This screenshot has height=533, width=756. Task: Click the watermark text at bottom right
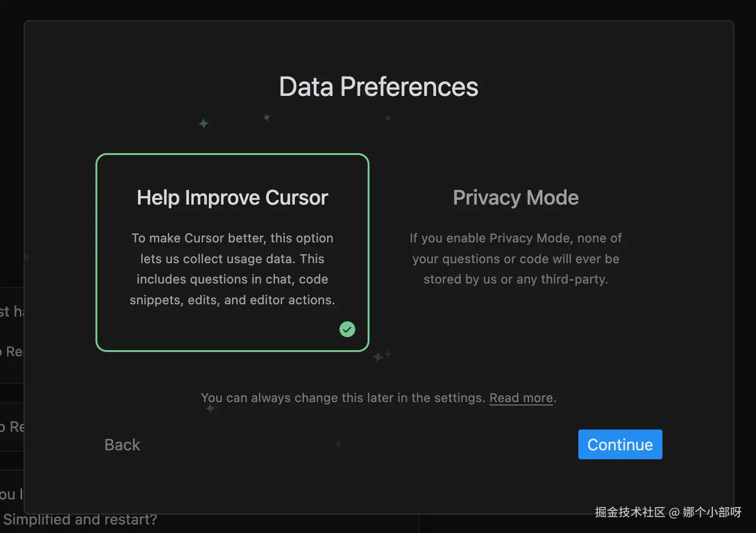click(668, 512)
